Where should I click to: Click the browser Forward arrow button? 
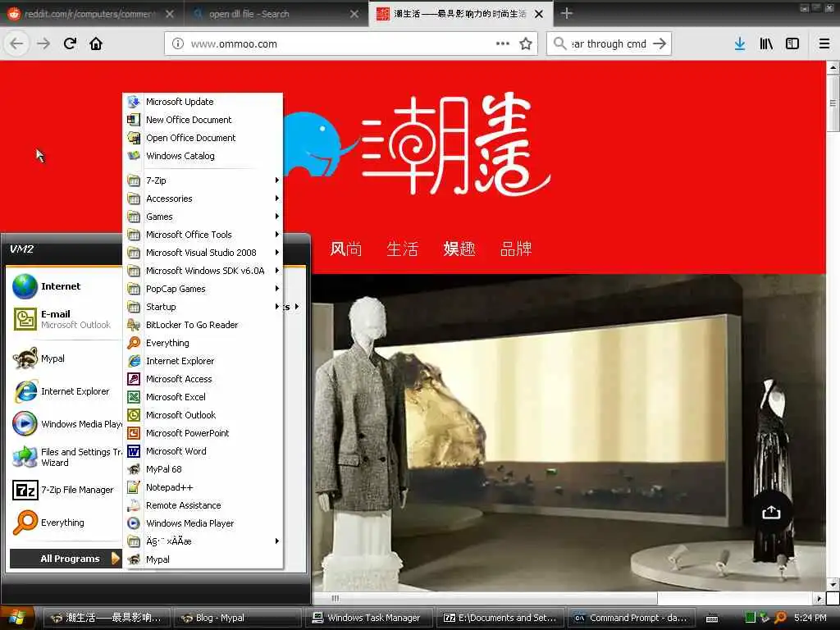[x=43, y=43]
